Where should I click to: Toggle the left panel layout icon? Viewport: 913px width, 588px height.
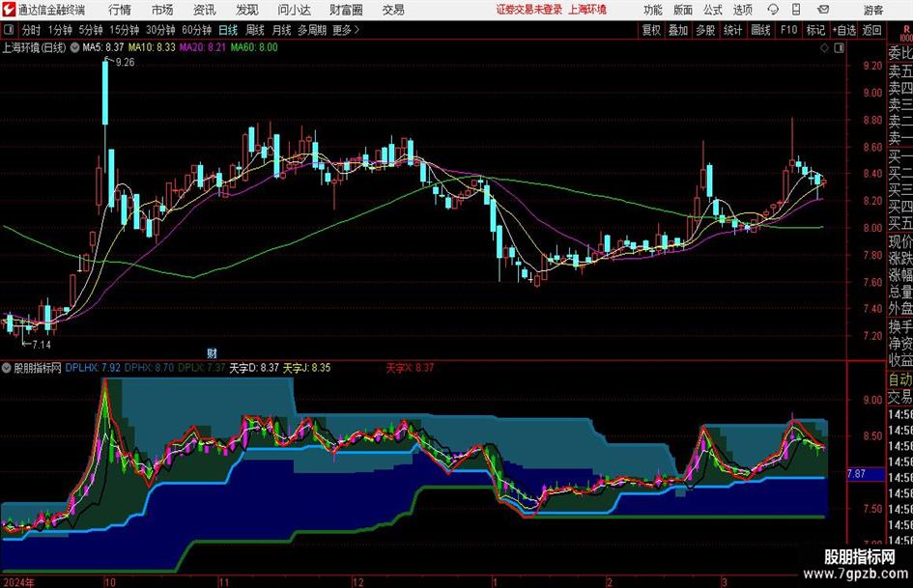[9, 30]
